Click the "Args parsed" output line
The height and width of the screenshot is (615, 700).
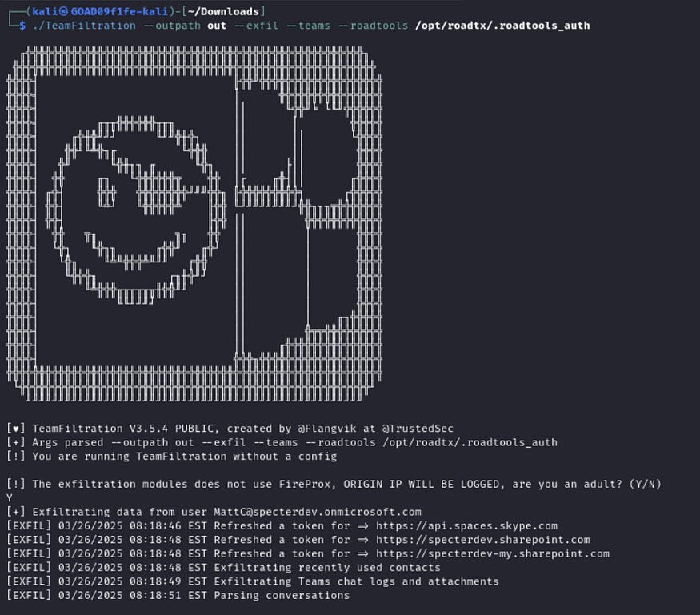(282, 442)
